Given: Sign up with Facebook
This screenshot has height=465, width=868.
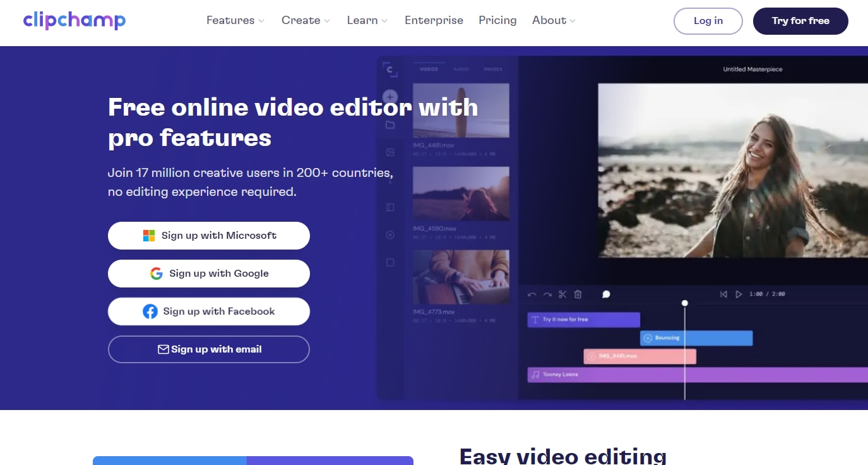Looking at the screenshot, I should pos(209,311).
